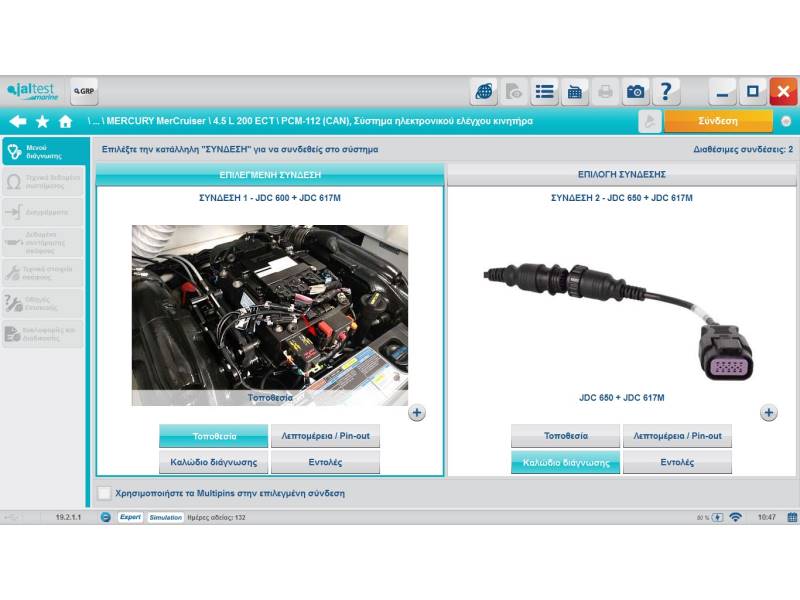Select the ΕΠΙΛΟΓΗ ΣΥΝΔΕΣΗΣ panel header
The image size is (800, 600).
click(x=622, y=174)
